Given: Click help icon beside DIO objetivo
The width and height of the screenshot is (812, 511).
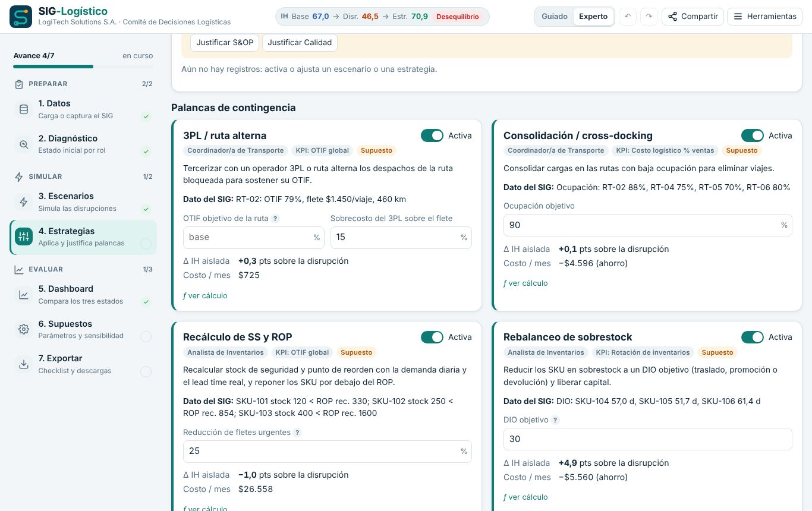Looking at the screenshot, I should [x=555, y=420].
